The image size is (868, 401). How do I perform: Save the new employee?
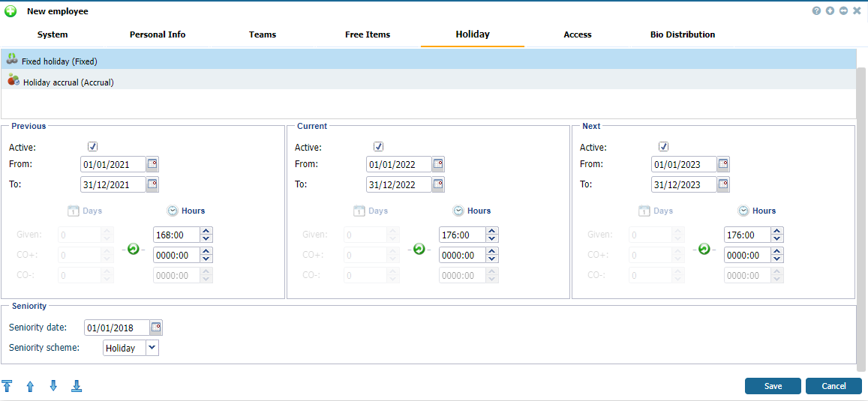point(773,386)
